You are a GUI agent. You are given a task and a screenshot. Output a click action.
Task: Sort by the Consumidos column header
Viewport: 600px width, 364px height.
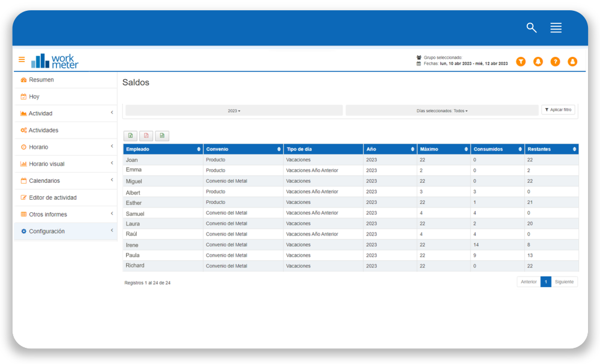click(x=497, y=149)
